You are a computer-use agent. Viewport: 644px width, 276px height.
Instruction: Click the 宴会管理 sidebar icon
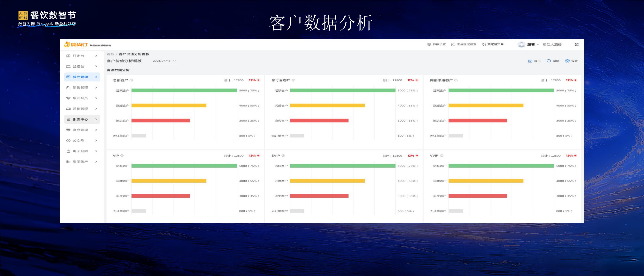coord(68,130)
